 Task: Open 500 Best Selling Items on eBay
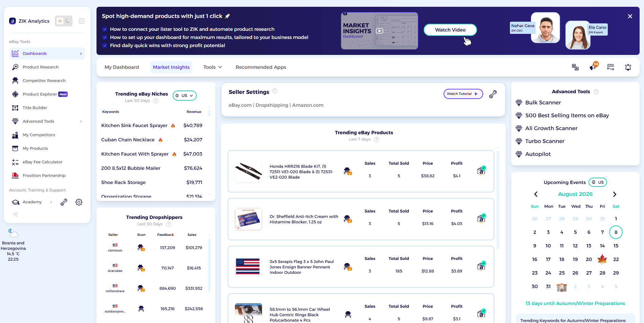coord(567,115)
